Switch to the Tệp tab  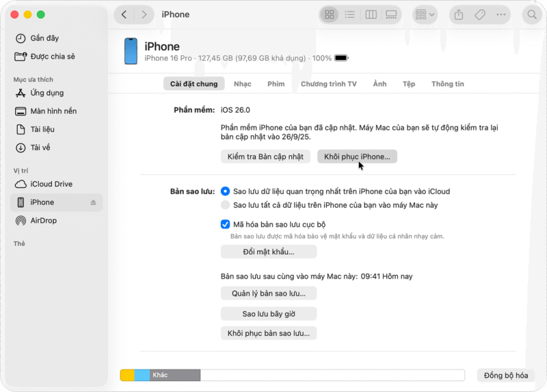pyautogui.click(x=409, y=84)
